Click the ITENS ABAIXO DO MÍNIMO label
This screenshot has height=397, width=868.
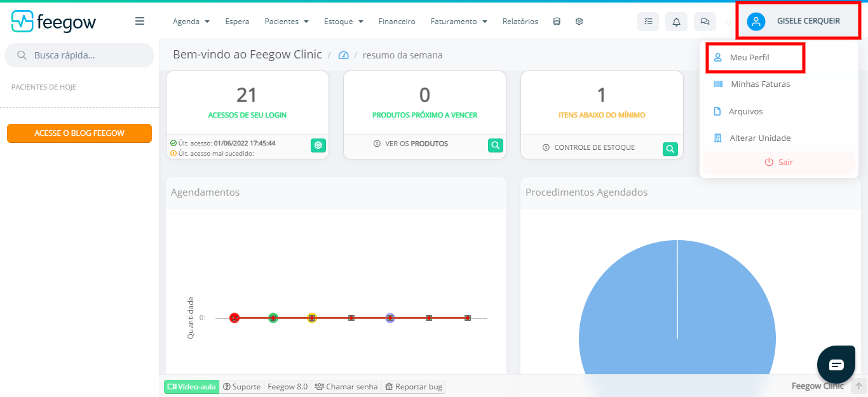602,116
